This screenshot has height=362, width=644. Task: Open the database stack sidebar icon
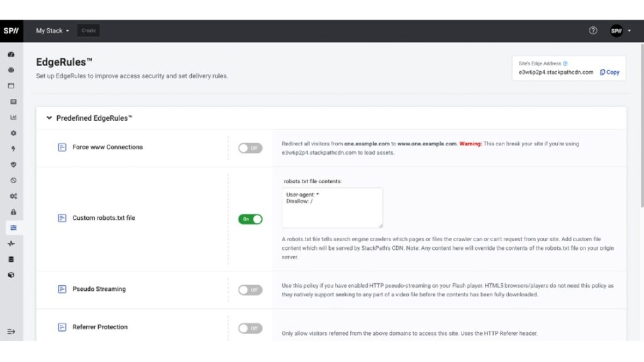(x=11, y=259)
